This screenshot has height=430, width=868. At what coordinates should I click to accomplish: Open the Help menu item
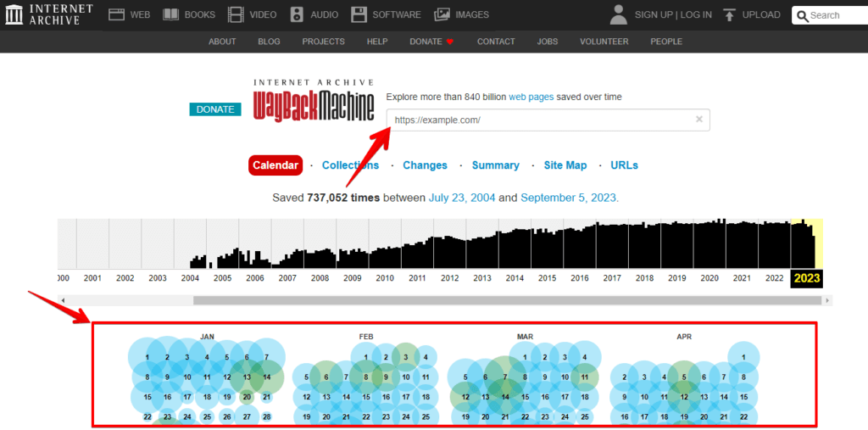pos(377,42)
